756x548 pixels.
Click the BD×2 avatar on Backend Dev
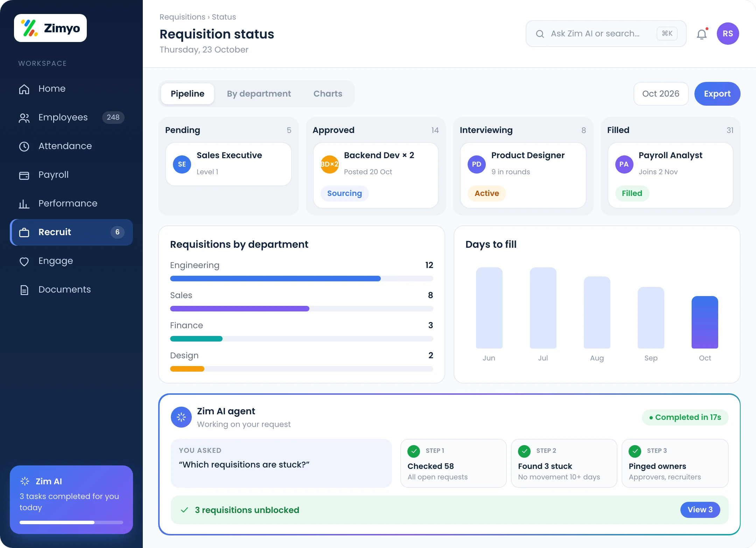coord(329,164)
